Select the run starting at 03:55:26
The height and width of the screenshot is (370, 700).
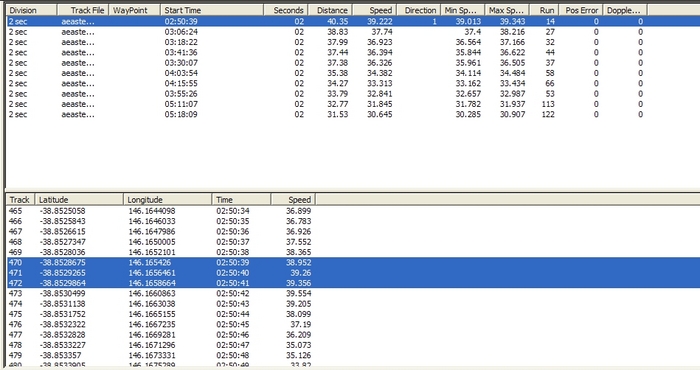pyautogui.click(x=353, y=94)
